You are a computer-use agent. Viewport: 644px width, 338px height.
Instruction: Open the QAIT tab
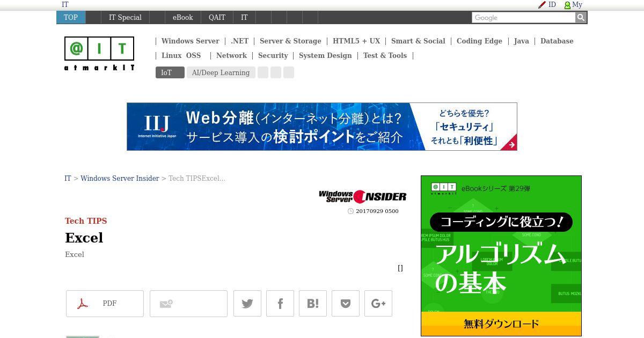(x=217, y=17)
